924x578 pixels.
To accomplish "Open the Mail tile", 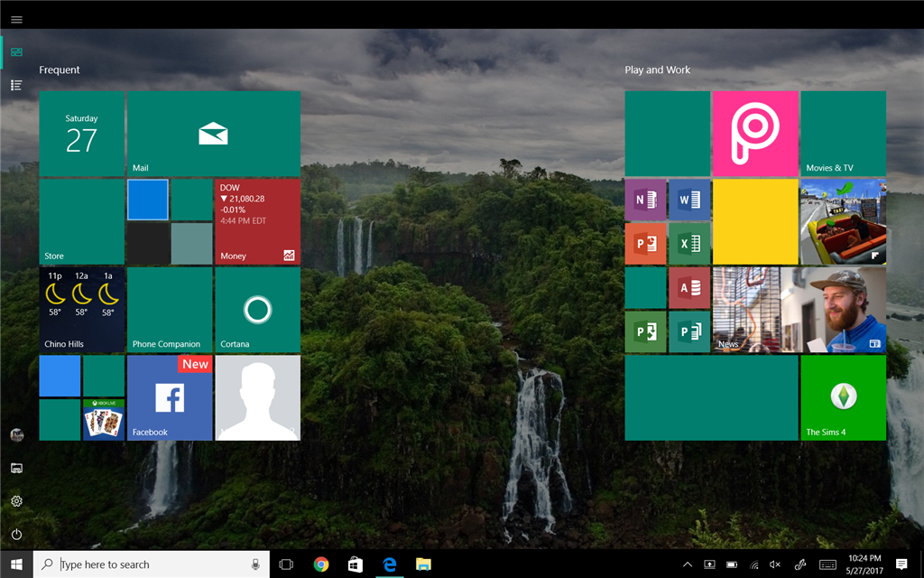I will pos(213,134).
